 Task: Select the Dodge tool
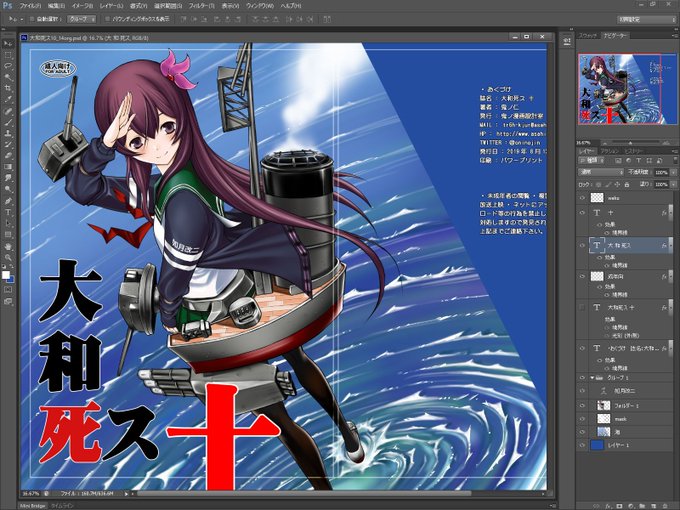[8, 190]
